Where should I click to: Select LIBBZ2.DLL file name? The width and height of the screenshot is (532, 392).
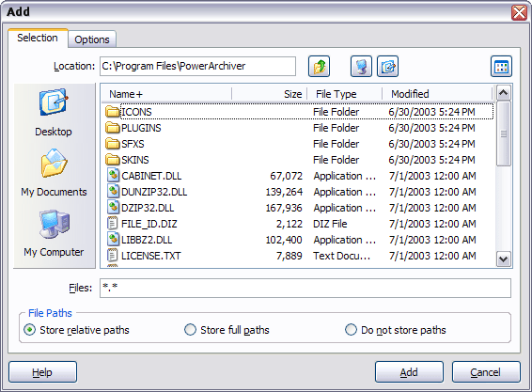pyautogui.click(x=147, y=240)
